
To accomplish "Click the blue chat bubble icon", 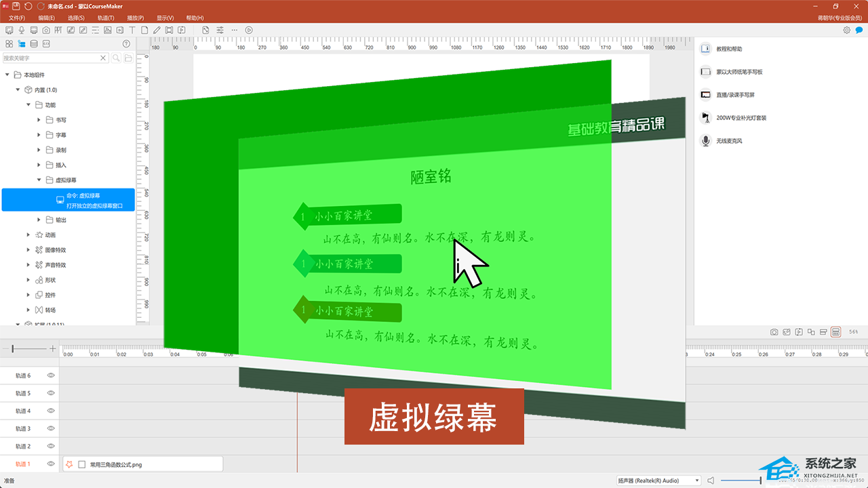I will [x=859, y=30].
